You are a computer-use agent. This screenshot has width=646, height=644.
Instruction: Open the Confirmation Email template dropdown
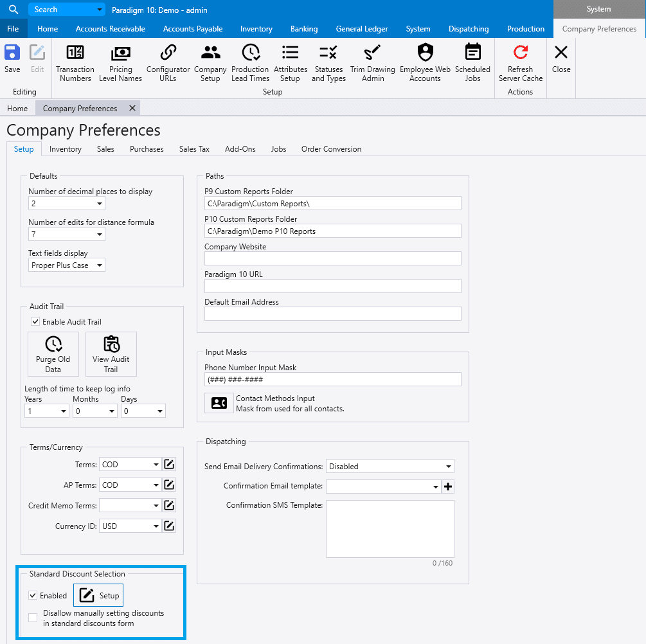tap(435, 487)
